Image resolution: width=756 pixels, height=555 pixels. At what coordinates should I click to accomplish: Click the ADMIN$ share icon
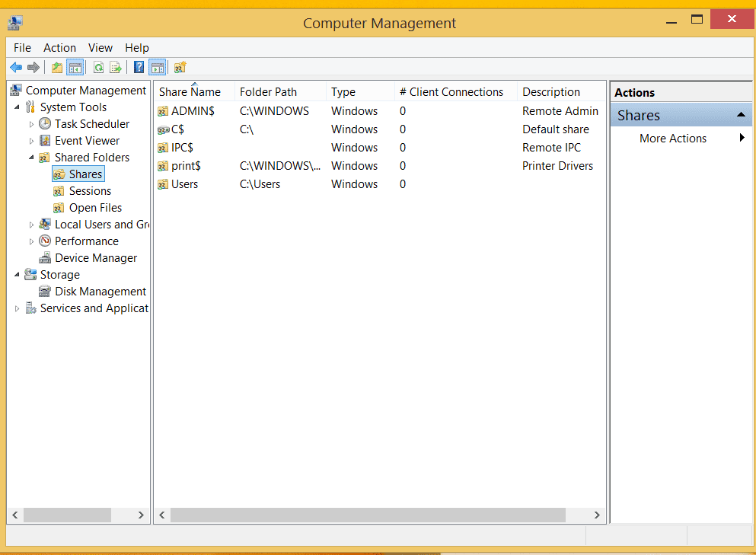point(163,111)
